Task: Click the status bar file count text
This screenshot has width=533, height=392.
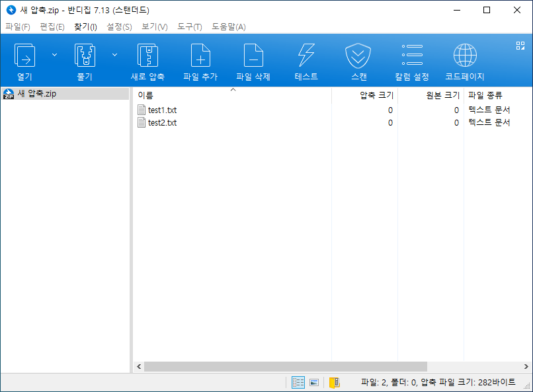Action: [x=438, y=383]
